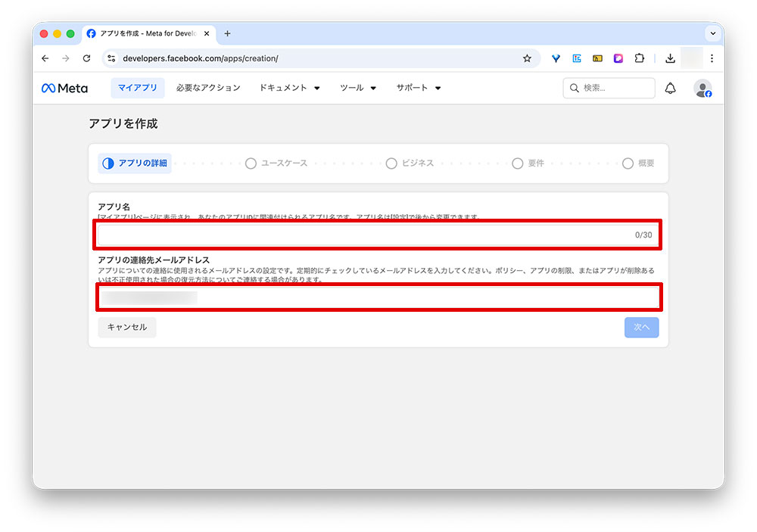Viewport: 757px width, 532px height.
Task: Click the profile avatar icon
Action: (x=701, y=88)
